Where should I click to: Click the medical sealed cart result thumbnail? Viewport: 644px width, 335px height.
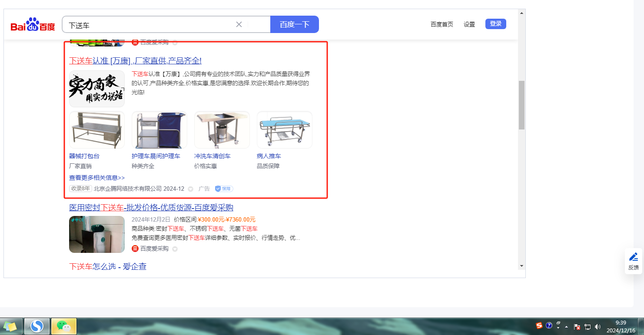click(x=97, y=234)
